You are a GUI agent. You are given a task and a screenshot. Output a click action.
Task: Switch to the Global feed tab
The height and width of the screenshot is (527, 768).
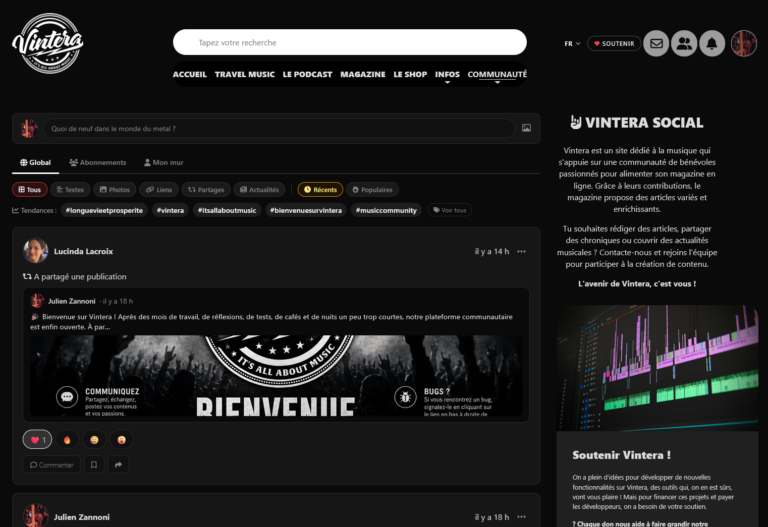pos(35,163)
